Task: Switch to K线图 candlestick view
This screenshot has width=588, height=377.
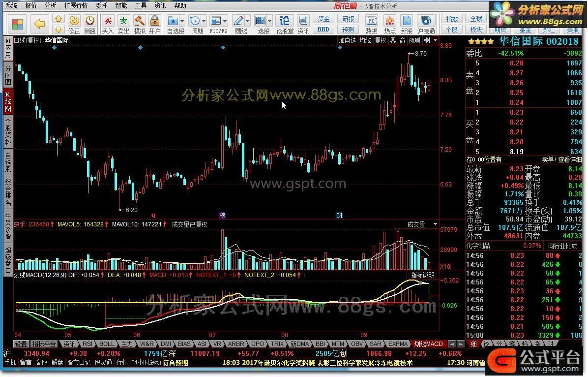Action: pyautogui.click(x=8, y=101)
